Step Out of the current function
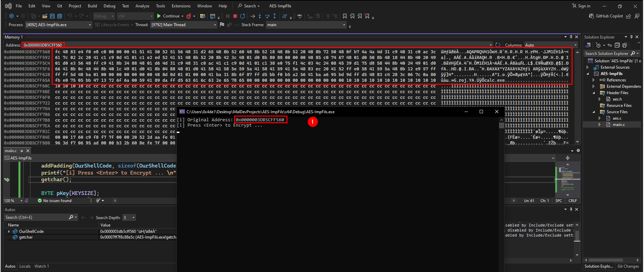The height and width of the screenshot is (272, 644). pyautogui.click(x=274, y=16)
